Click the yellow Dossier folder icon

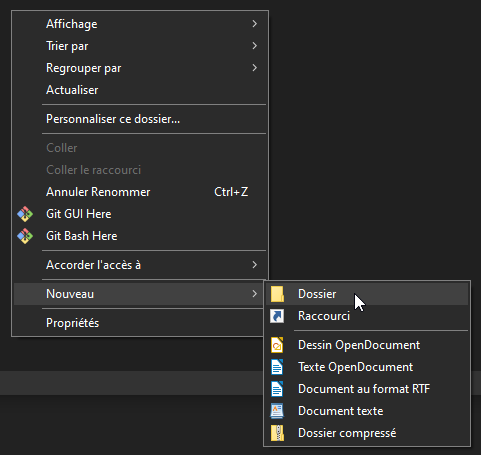point(277,294)
